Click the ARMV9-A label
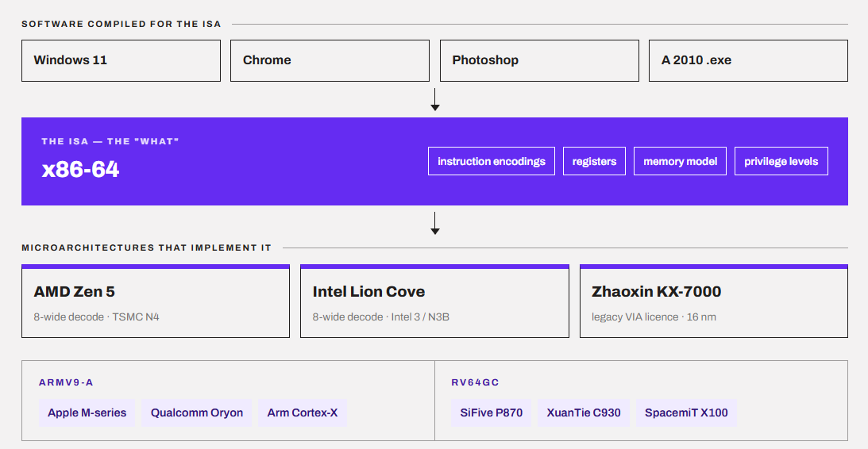The height and width of the screenshot is (449, 868). [67, 382]
